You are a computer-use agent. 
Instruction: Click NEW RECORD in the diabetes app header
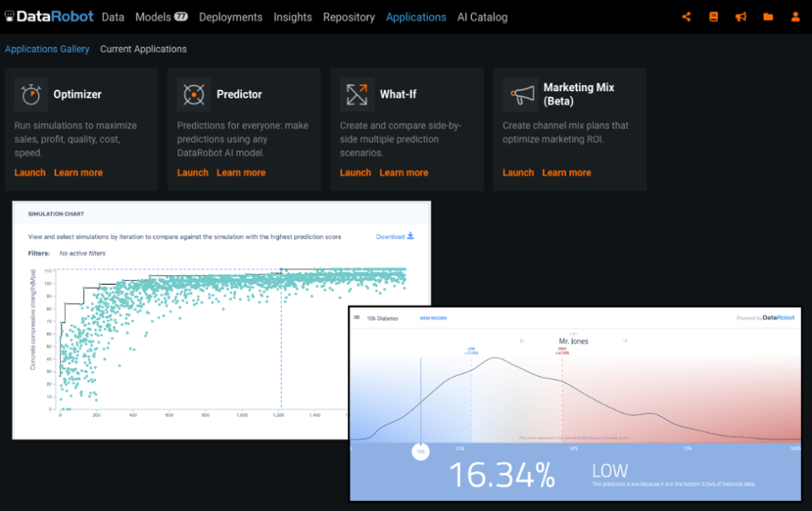(x=434, y=317)
